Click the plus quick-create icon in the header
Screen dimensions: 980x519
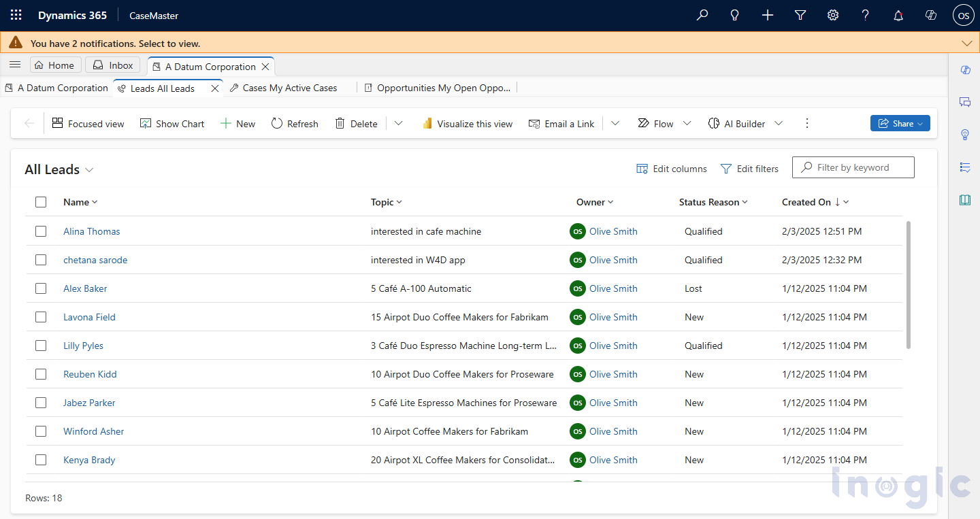(768, 15)
